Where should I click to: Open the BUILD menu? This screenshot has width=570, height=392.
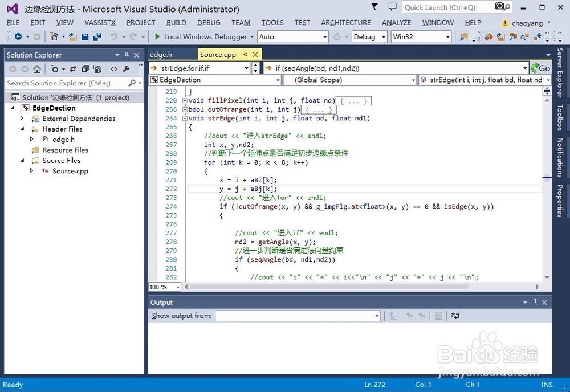point(176,23)
